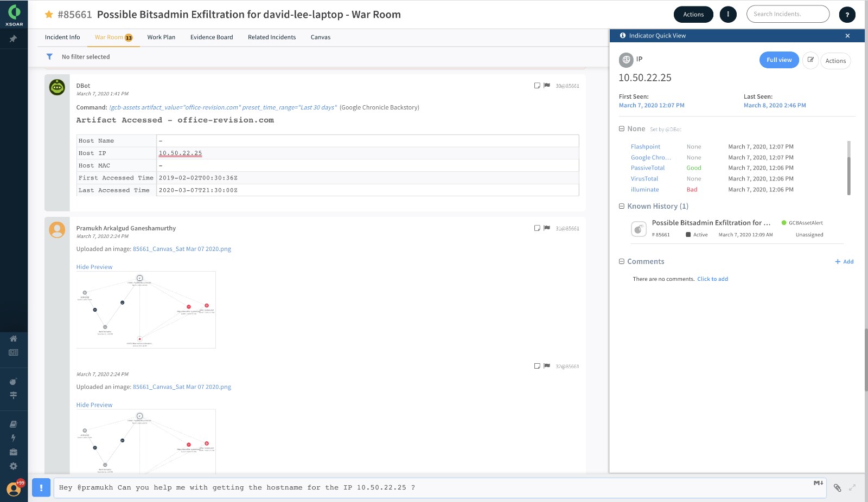Toggle the Markdown mode in the message box
The height and width of the screenshot is (502, 868).
(818, 483)
